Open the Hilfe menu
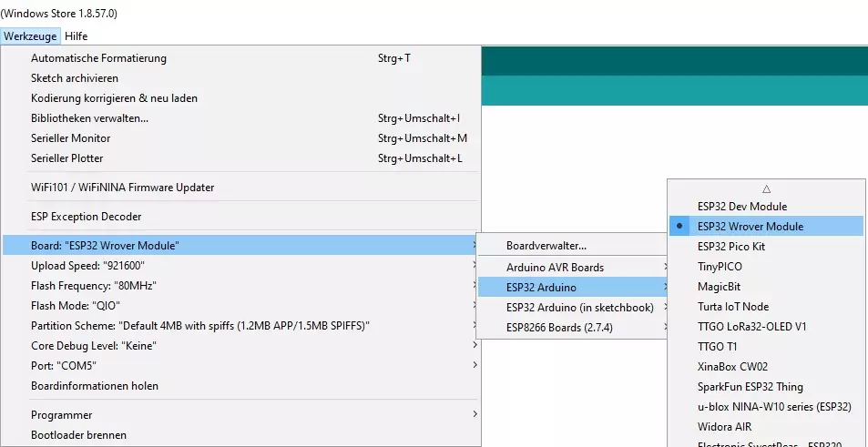The width and height of the screenshot is (868, 447). click(76, 36)
